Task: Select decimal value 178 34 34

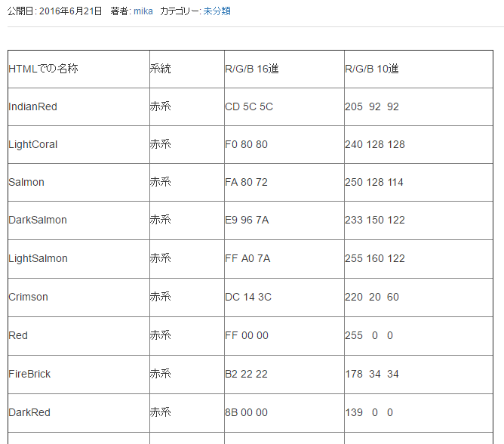Action: 372,374
